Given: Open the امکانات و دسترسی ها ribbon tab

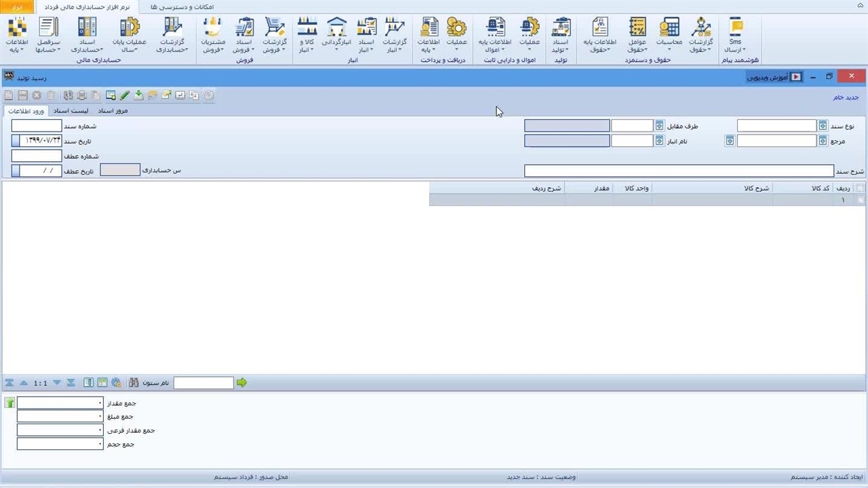Looking at the screenshot, I should tap(182, 6).
